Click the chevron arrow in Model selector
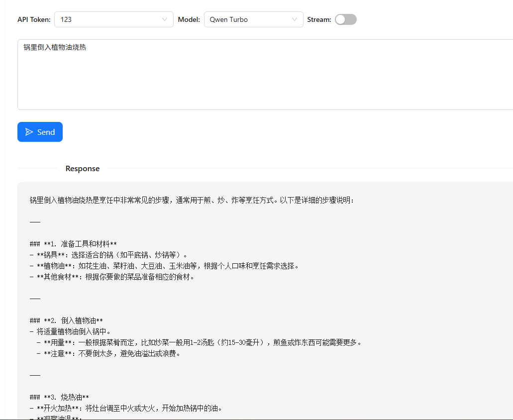The image size is (513, 420). coord(295,19)
